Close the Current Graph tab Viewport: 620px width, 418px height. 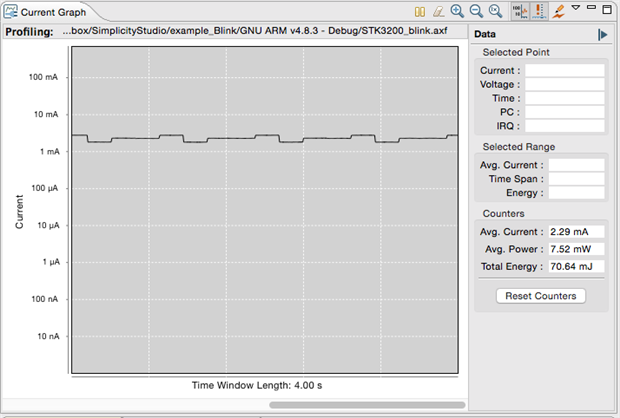point(94,12)
